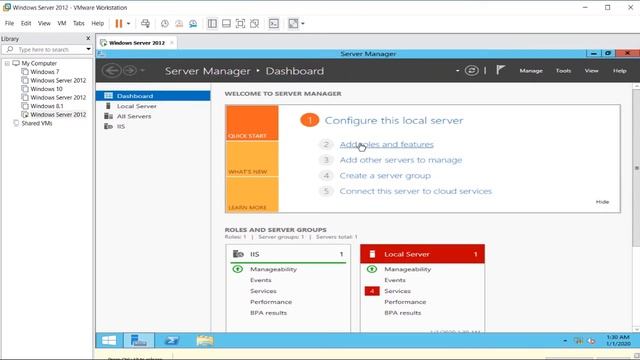The height and width of the screenshot is (360, 640).
Task: Select IIS in the navigation pane
Action: tap(153, 127)
